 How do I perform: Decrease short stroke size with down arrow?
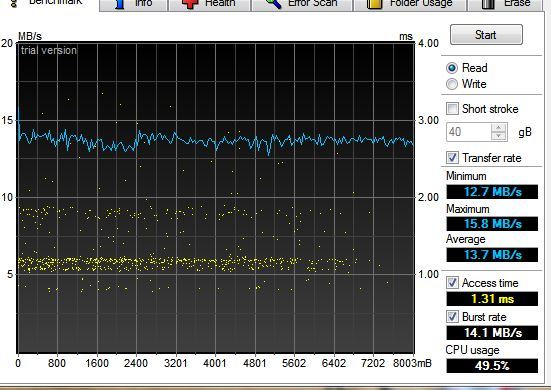[499, 136]
